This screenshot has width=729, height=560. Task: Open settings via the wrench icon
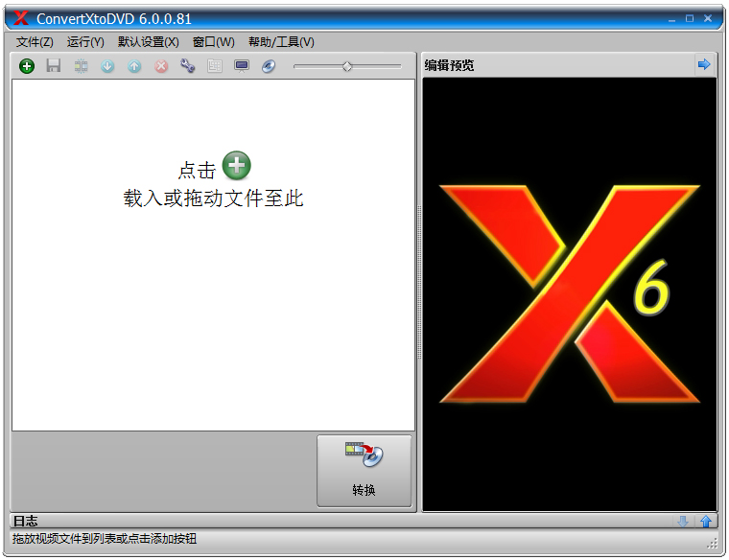[x=188, y=66]
